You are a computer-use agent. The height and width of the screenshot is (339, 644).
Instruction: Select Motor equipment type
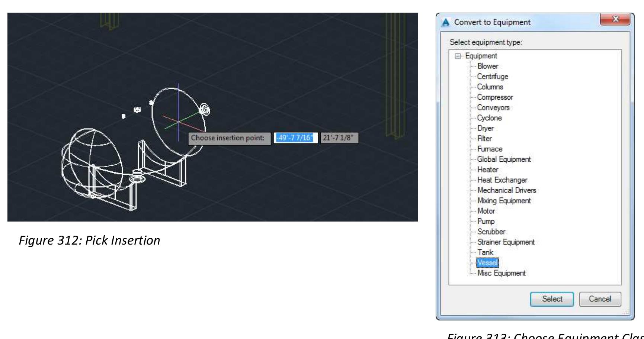tap(486, 211)
